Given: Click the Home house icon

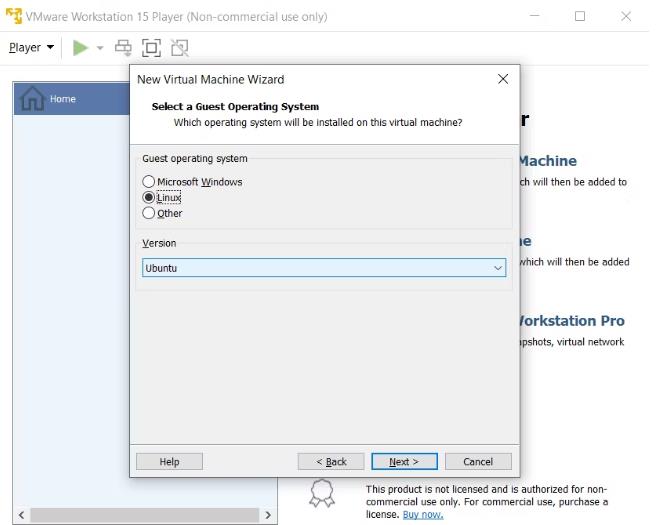Looking at the screenshot, I should click(33, 99).
